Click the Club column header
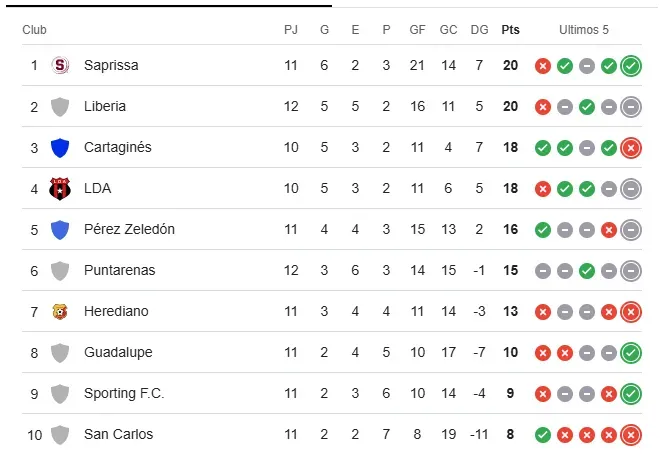The width and height of the screenshot is (666, 461). 34,30
